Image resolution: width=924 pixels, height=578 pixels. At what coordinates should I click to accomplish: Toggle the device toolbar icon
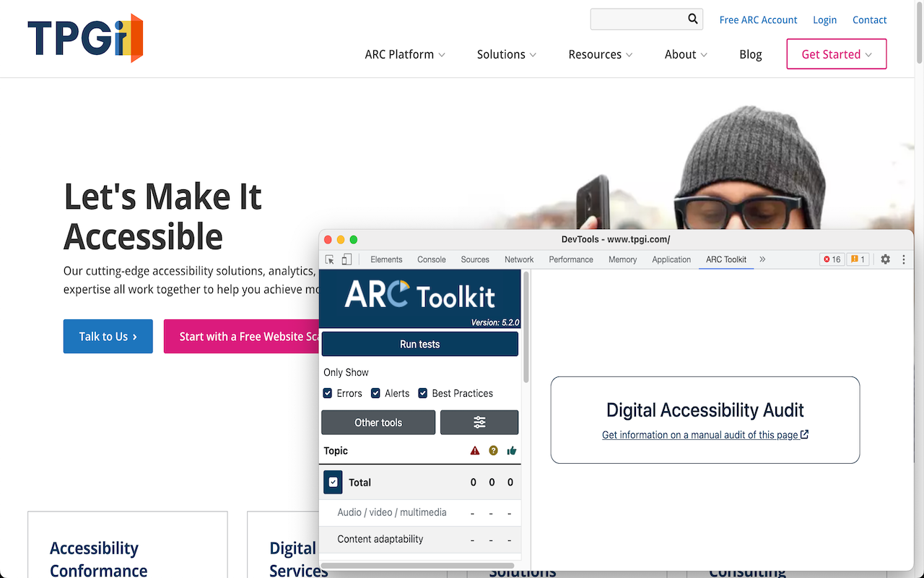click(346, 259)
